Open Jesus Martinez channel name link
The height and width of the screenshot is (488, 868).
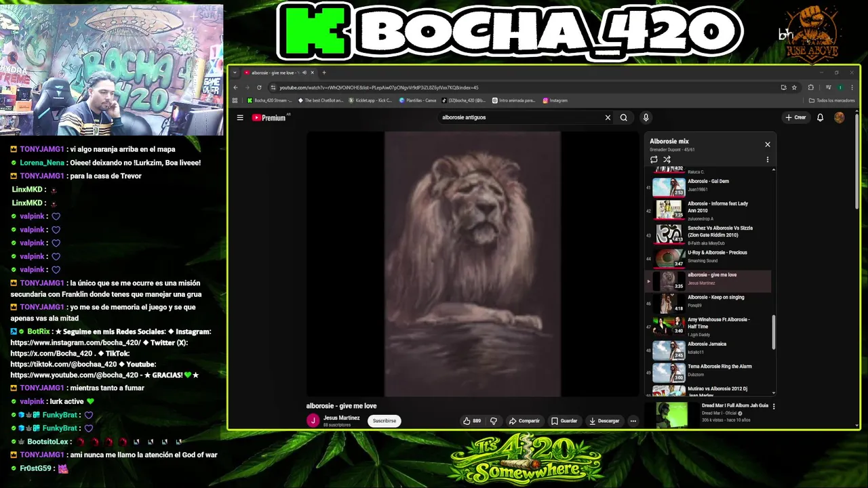[x=342, y=418]
